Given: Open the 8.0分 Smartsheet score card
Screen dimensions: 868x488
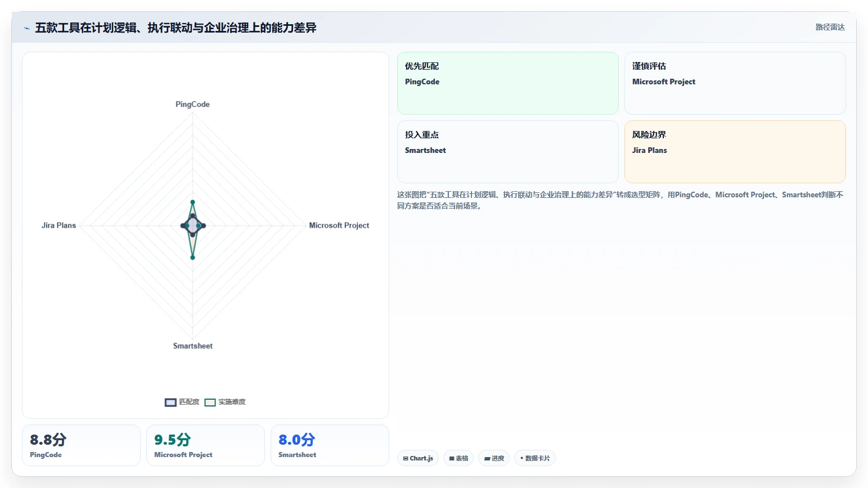Looking at the screenshot, I should [330, 445].
